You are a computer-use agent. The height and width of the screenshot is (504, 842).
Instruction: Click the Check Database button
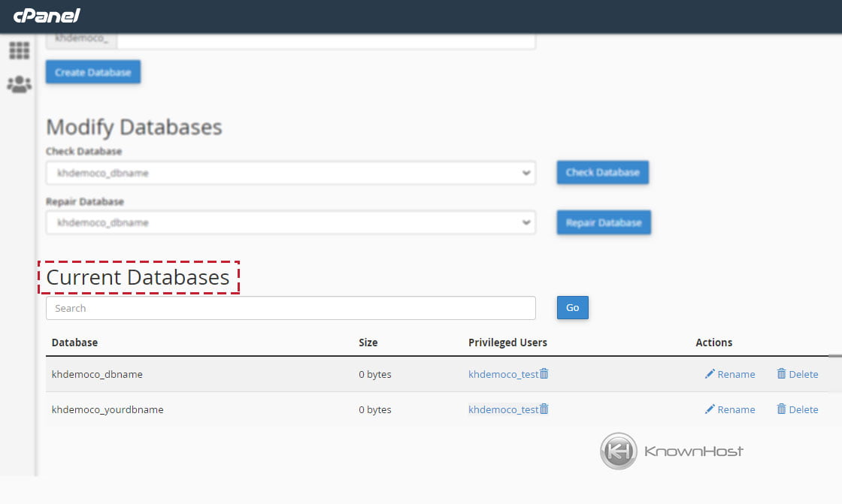602,172
